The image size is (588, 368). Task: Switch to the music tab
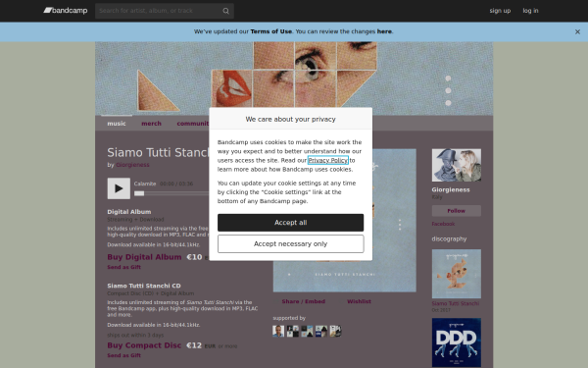(117, 124)
